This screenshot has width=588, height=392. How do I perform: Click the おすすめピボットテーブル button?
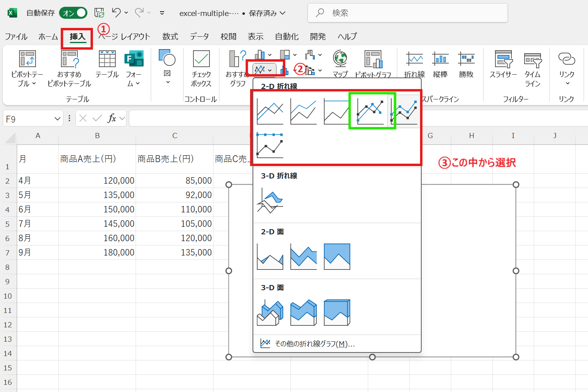pyautogui.click(x=69, y=68)
